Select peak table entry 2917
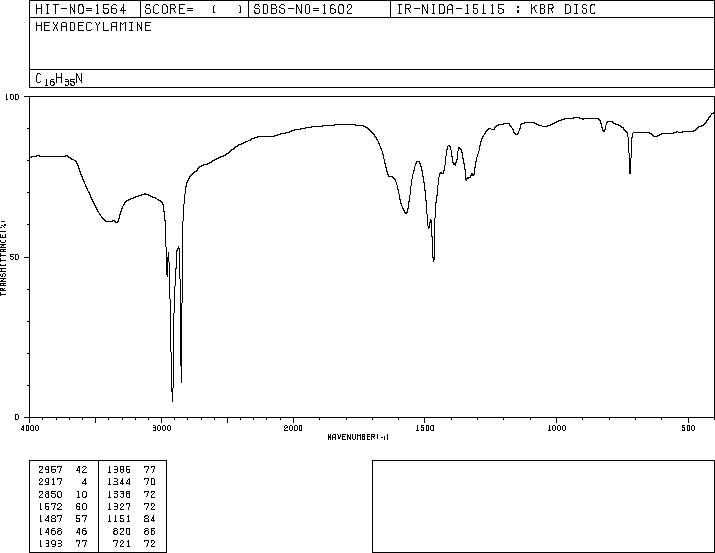The height and width of the screenshot is (553, 715). pyautogui.click(x=50, y=481)
